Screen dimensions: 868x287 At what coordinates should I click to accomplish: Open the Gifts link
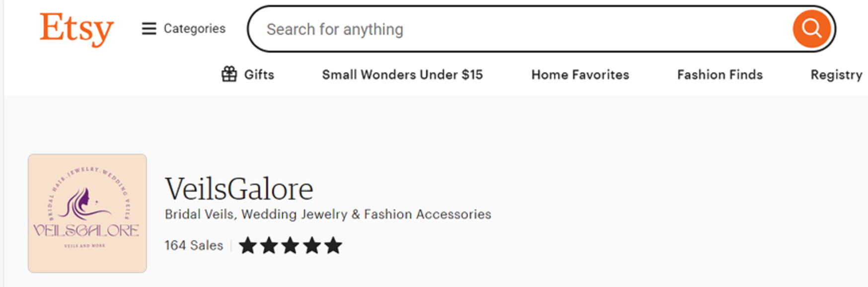tap(259, 74)
